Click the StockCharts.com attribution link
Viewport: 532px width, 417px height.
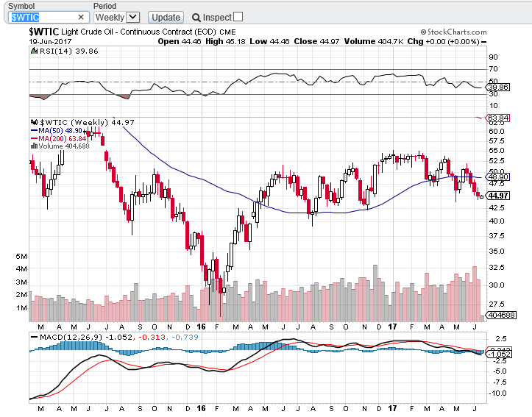[453, 32]
